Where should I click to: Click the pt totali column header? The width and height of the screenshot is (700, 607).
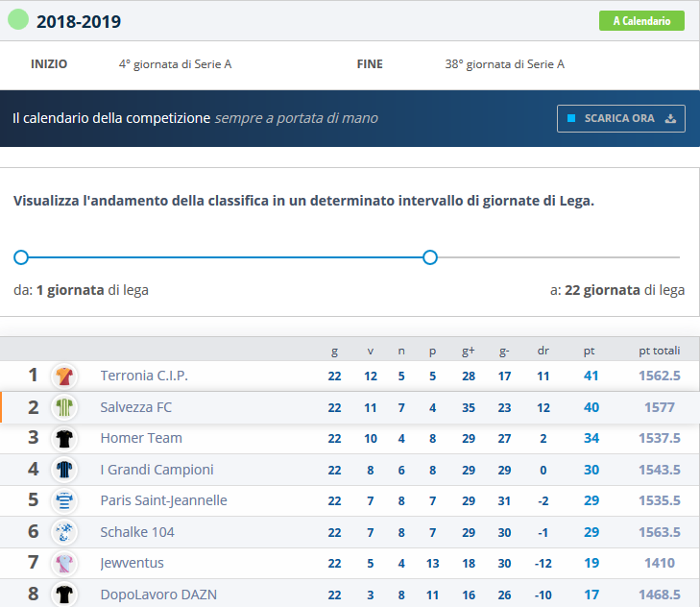tap(660, 351)
